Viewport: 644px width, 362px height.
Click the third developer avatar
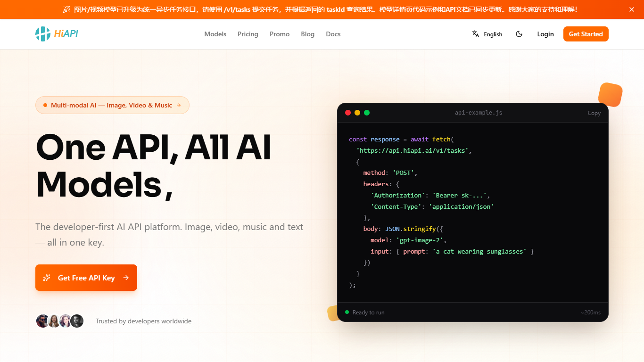(x=65, y=321)
